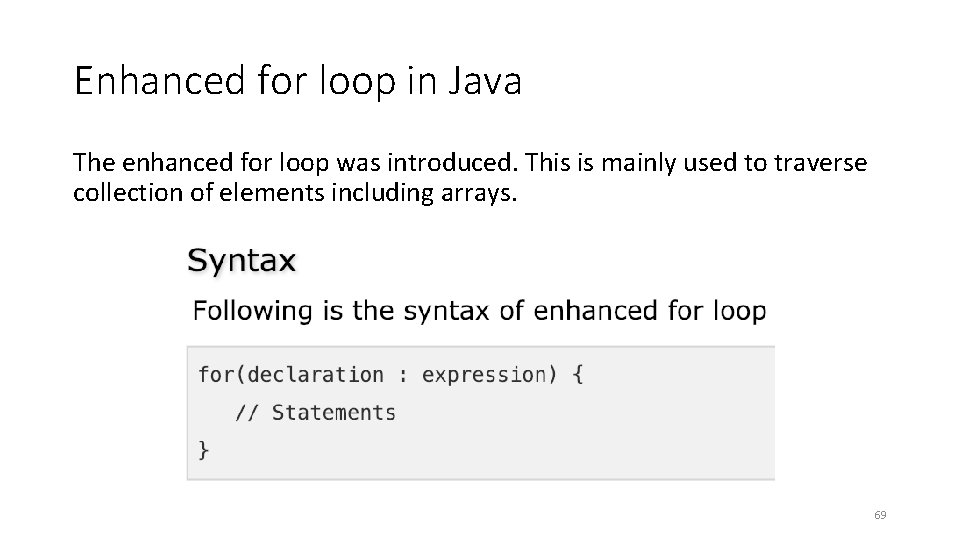The height and width of the screenshot is (540, 960).
Task: Click the colon between declaration and expression
Action: pyautogui.click(x=403, y=376)
